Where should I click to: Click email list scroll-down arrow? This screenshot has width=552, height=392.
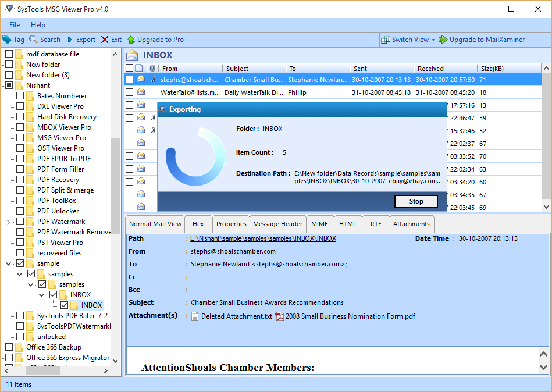(546, 207)
